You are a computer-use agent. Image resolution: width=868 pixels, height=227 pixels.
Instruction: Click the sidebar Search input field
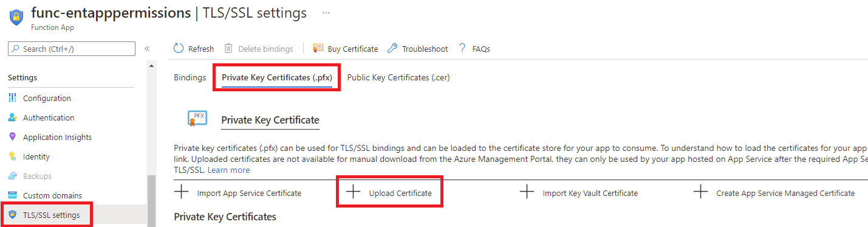(72, 49)
